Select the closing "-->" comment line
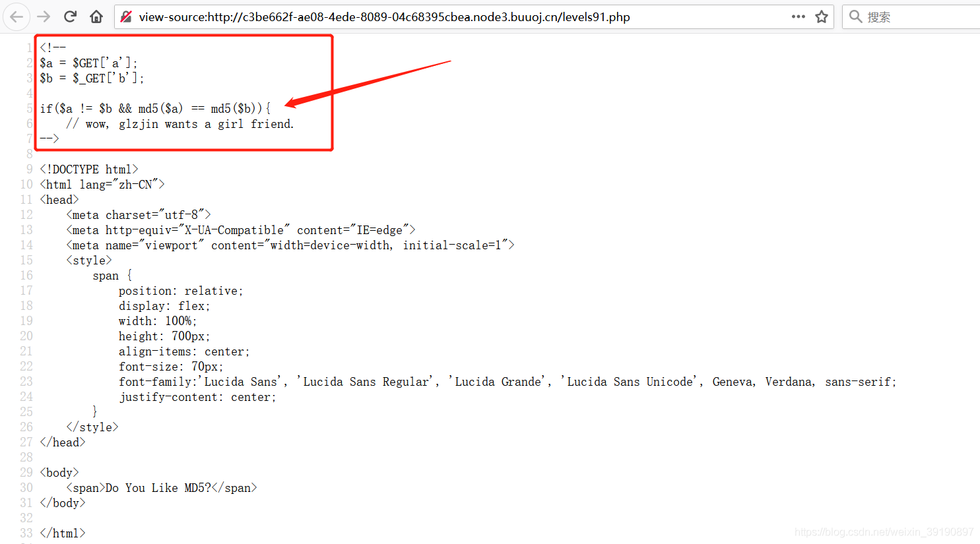Screen dimensions: 980x544 pyautogui.click(x=49, y=138)
